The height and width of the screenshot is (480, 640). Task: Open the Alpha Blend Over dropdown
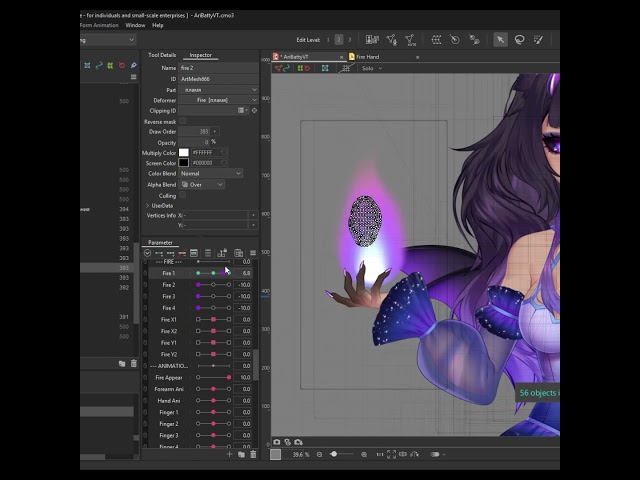pos(202,184)
